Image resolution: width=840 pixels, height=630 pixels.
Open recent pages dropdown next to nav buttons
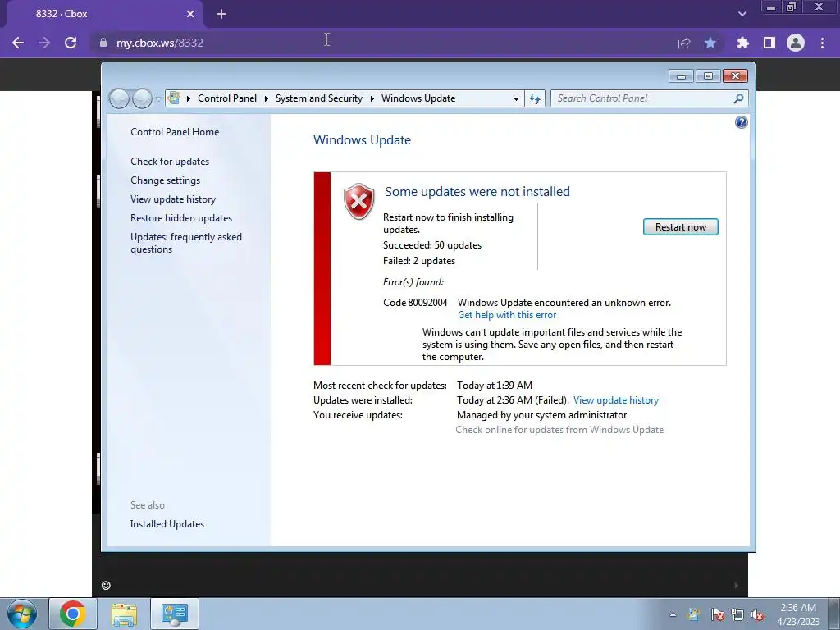tap(158, 99)
